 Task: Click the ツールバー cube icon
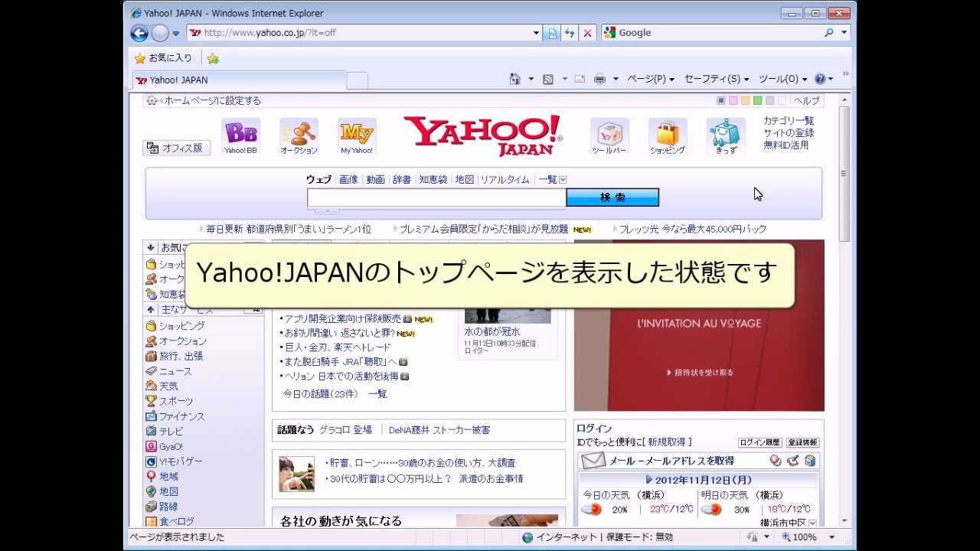coord(609,136)
